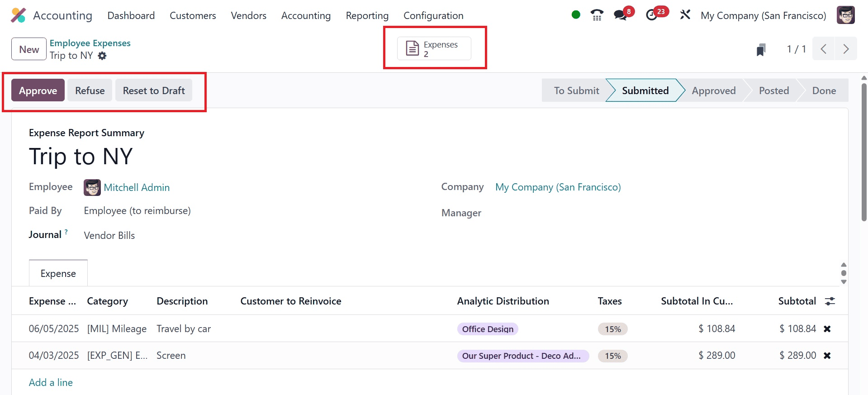Open the Customers menu

pos(193,15)
